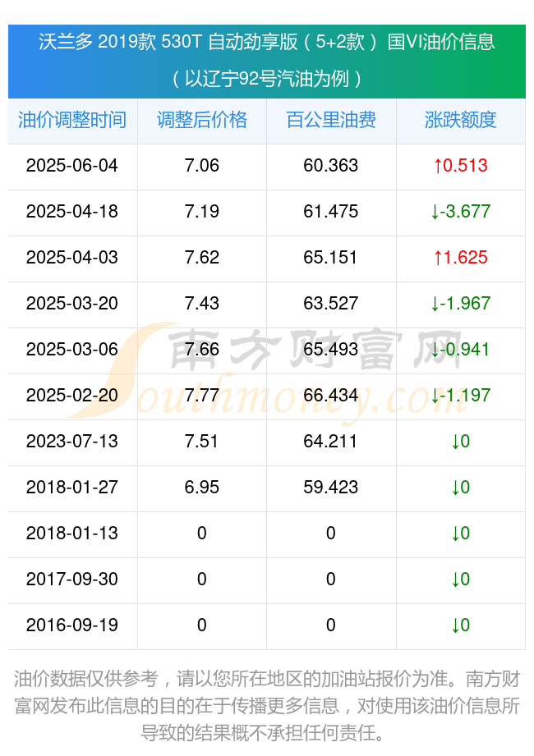
Task: Click the ↓0 value in the 2016-09-19 row
Action: click(461, 625)
